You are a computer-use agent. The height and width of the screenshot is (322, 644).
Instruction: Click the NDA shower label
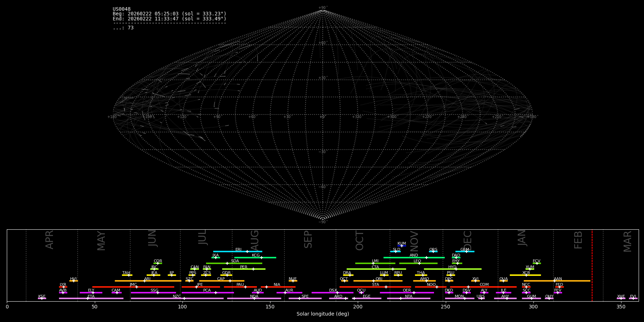tap(254, 297)
